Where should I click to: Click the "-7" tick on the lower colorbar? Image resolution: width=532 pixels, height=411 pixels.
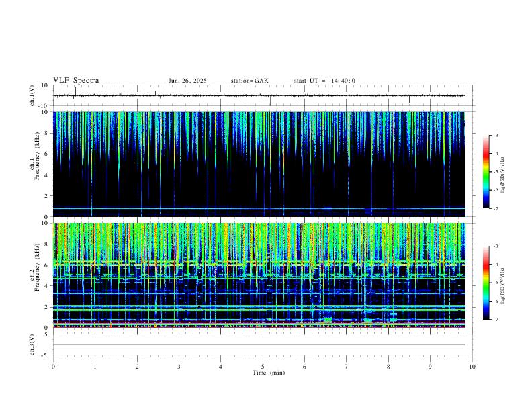[x=495, y=320]
